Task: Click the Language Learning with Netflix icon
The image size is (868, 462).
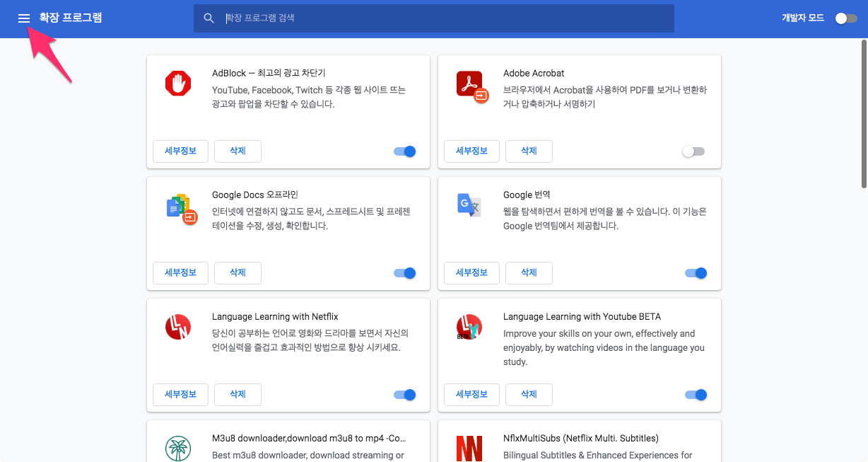Action: point(178,327)
